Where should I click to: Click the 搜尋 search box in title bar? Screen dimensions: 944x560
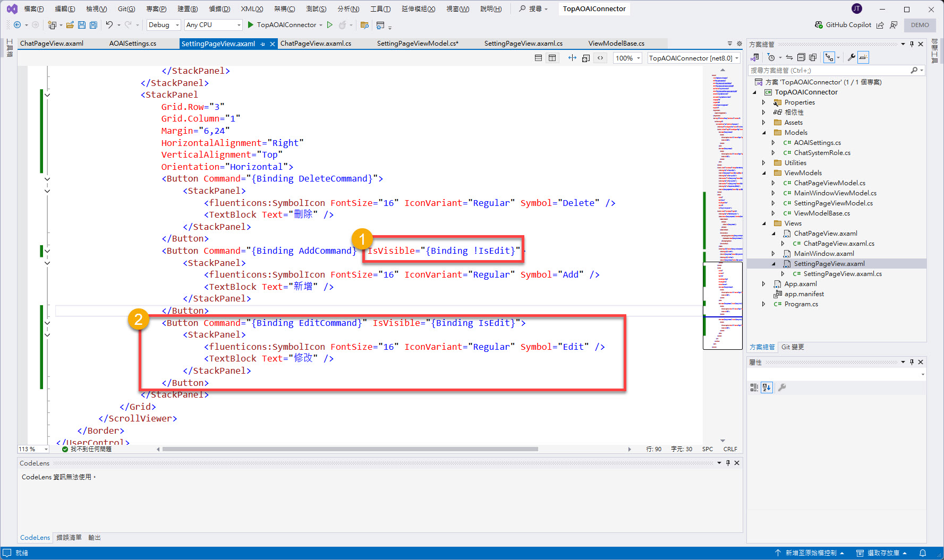tap(533, 8)
